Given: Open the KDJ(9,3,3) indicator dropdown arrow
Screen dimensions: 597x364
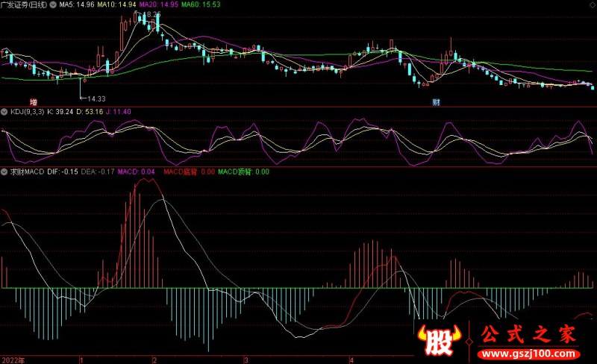Looking at the screenshot, I should (5, 111).
